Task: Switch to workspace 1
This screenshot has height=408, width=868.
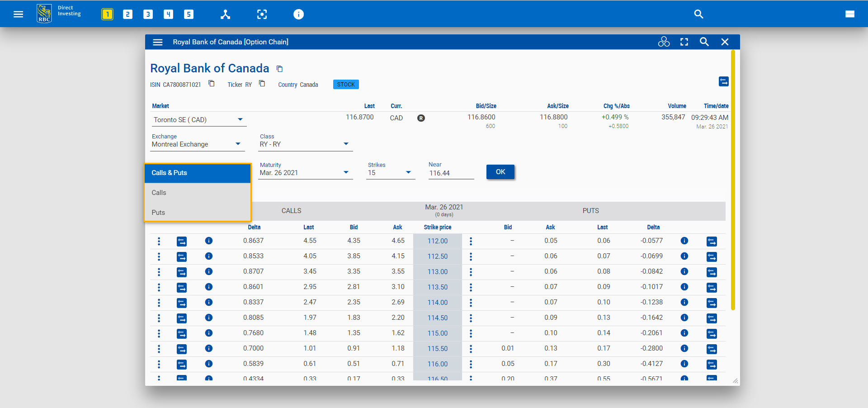Action: tap(107, 14)
